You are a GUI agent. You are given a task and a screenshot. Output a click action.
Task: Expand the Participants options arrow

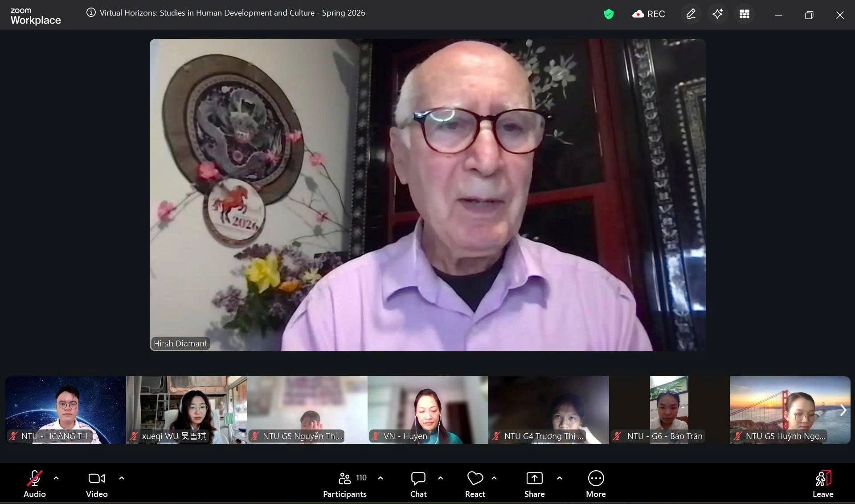[x=380, y=478]
